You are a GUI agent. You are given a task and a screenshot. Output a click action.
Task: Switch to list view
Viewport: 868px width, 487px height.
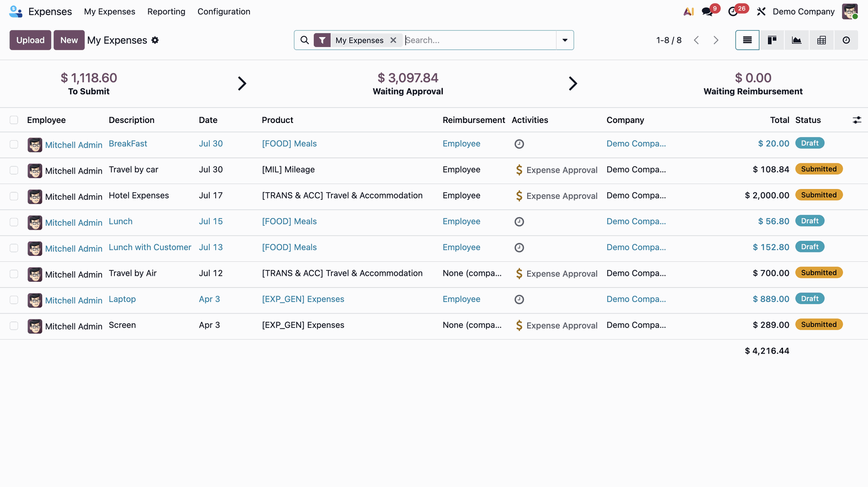pos(747,40)
